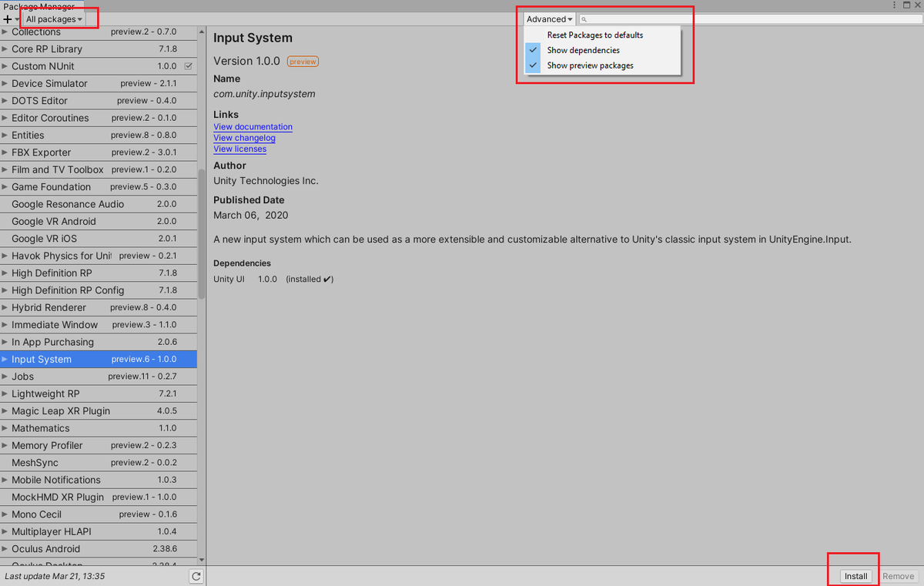924x586 pixels.
Task: Select MockHMD XR Plugin package
Action: (x=99, y=497)
